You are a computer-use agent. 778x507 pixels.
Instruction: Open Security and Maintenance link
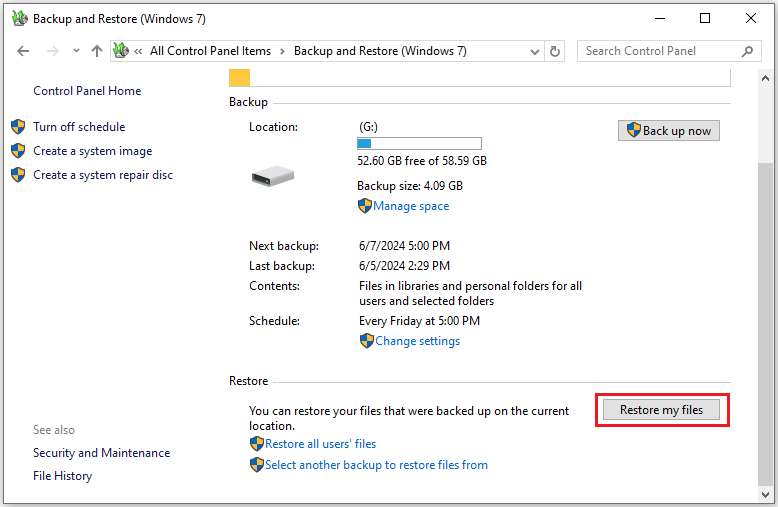click(101, 453)
